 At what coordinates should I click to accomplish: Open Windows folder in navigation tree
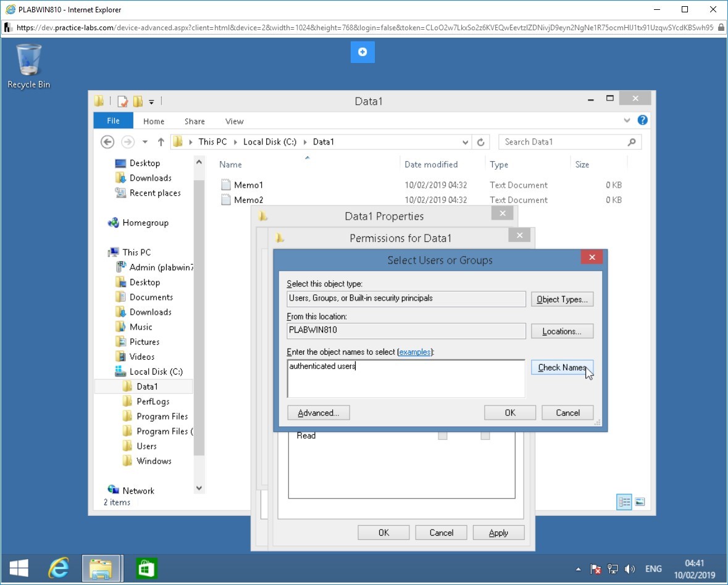[154, 461]
